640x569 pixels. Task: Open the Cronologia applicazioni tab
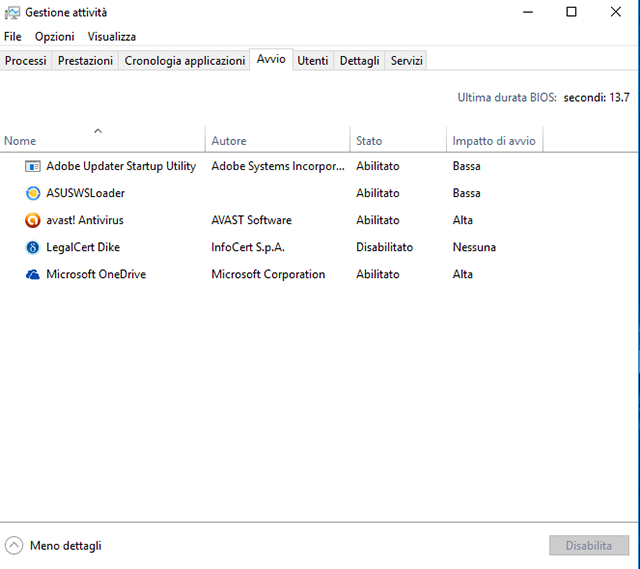(x=184, y=61)
